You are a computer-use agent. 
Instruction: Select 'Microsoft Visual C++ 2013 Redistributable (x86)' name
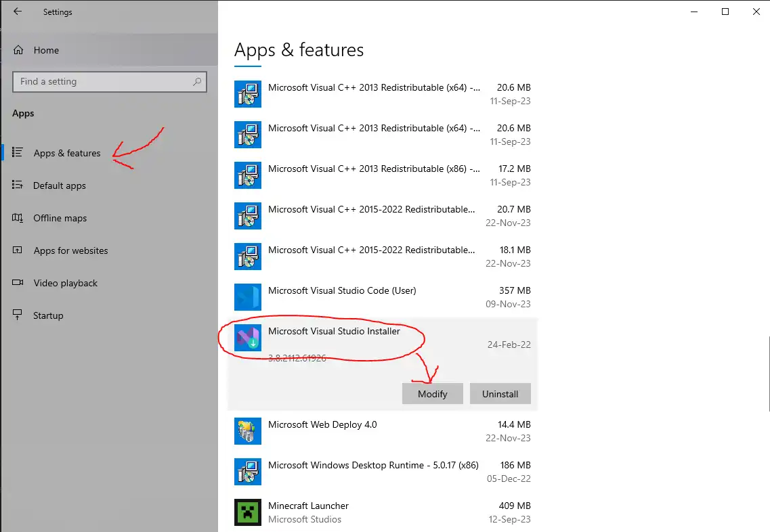(375, 169)
